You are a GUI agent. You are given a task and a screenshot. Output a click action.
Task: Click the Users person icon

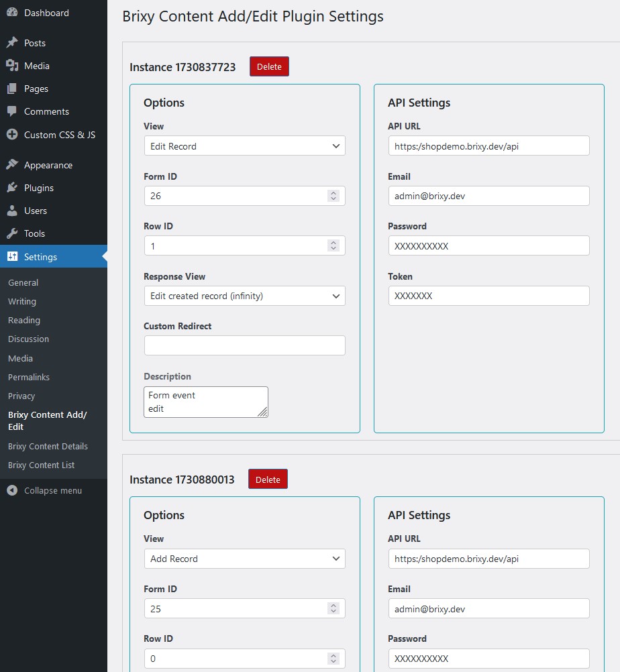12,211
